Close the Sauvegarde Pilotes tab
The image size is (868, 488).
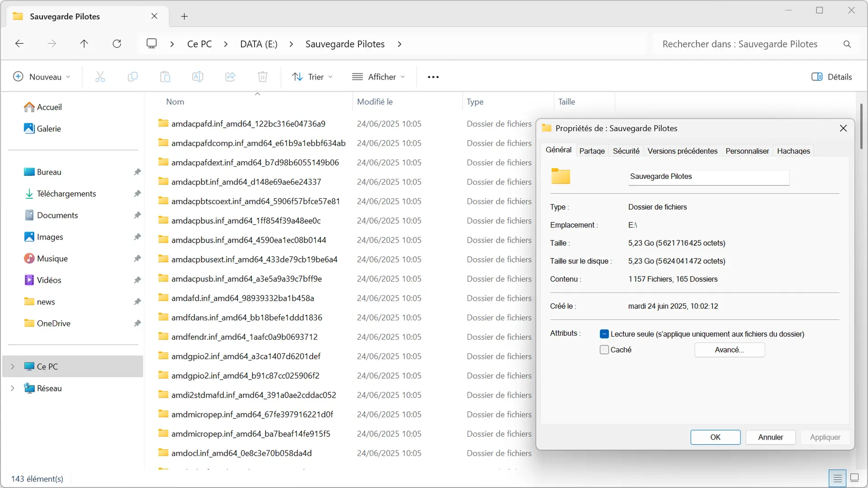point(154,16)
